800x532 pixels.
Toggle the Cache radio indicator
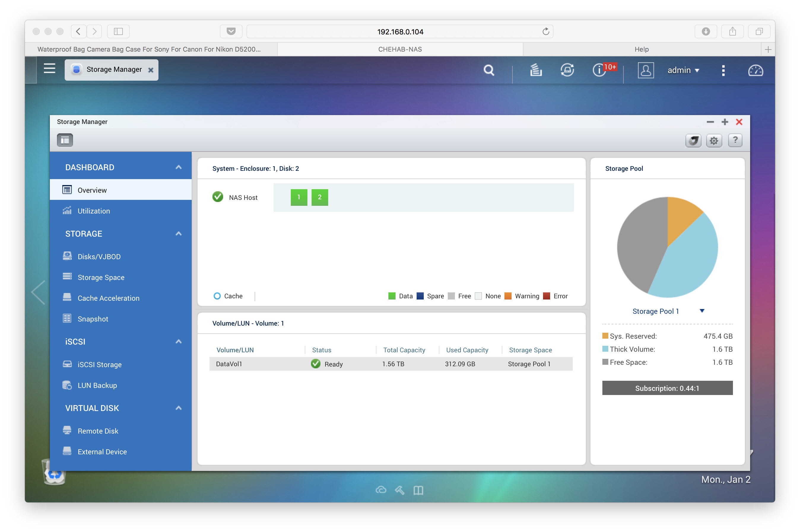(x=217, y=296)
